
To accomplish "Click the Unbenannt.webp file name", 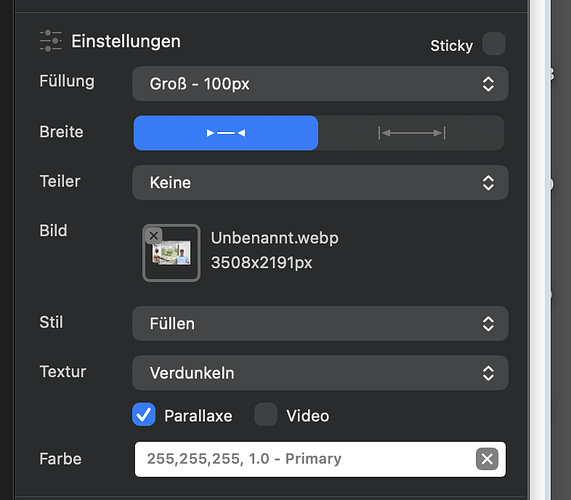I will (275, 238).
